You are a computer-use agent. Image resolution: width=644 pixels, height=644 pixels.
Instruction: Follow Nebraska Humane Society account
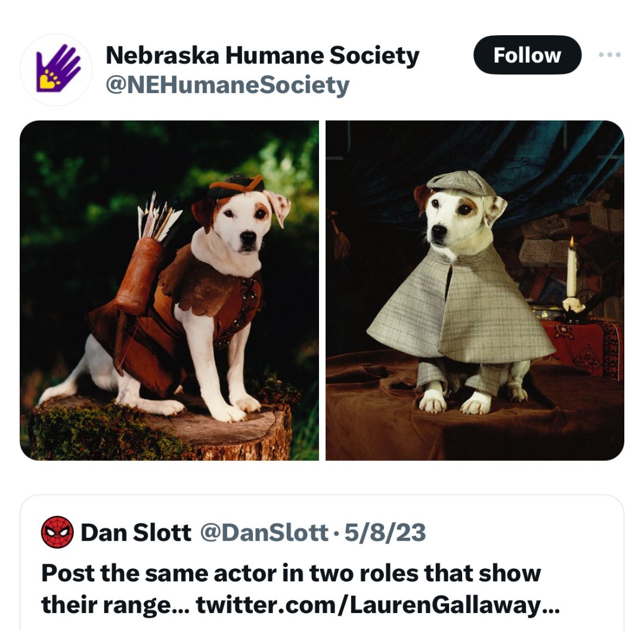point(527,55)
